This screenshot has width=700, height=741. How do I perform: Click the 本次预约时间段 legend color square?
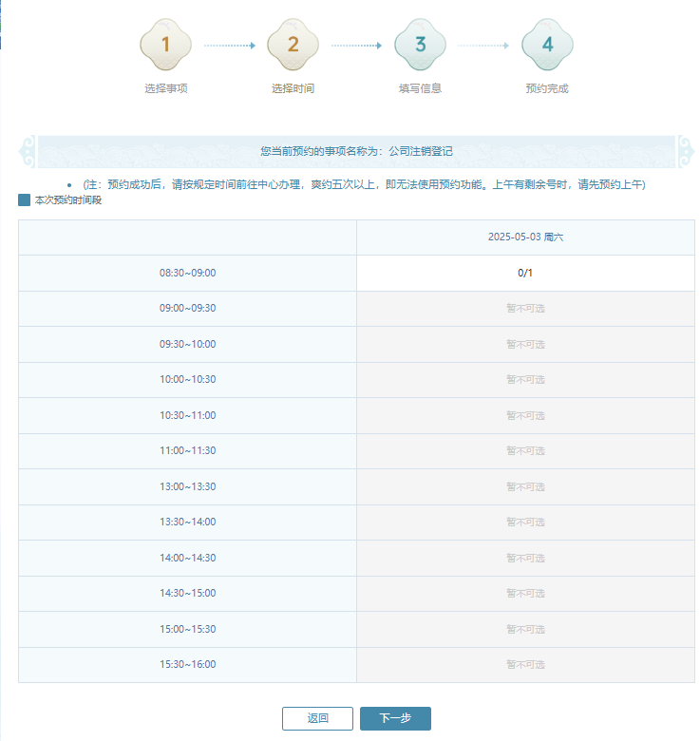click(25, 200)
